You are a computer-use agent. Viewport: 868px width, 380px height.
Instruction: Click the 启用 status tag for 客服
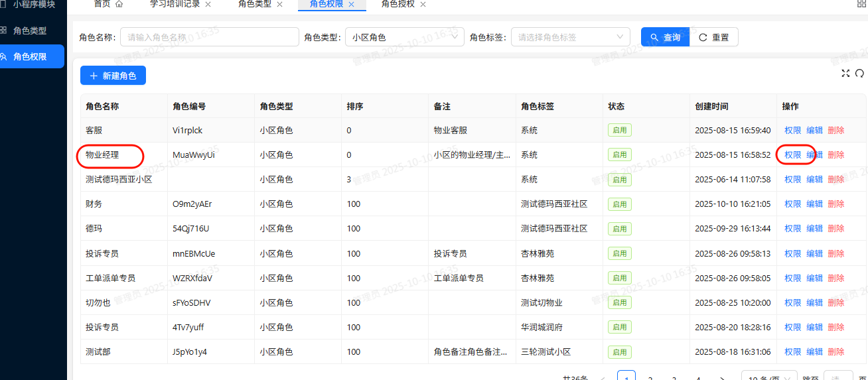tap(620, 130)
